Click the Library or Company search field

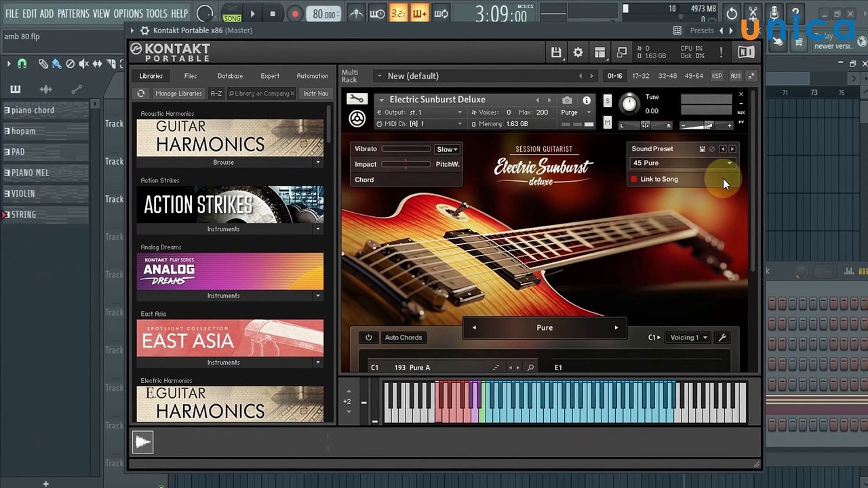click(261, 94)
